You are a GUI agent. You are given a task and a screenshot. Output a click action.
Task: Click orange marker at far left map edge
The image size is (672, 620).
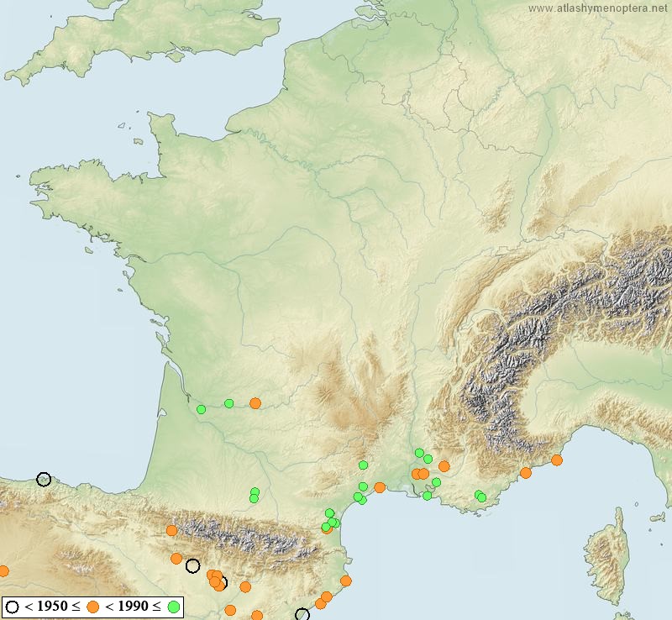(x=3, y=571)
